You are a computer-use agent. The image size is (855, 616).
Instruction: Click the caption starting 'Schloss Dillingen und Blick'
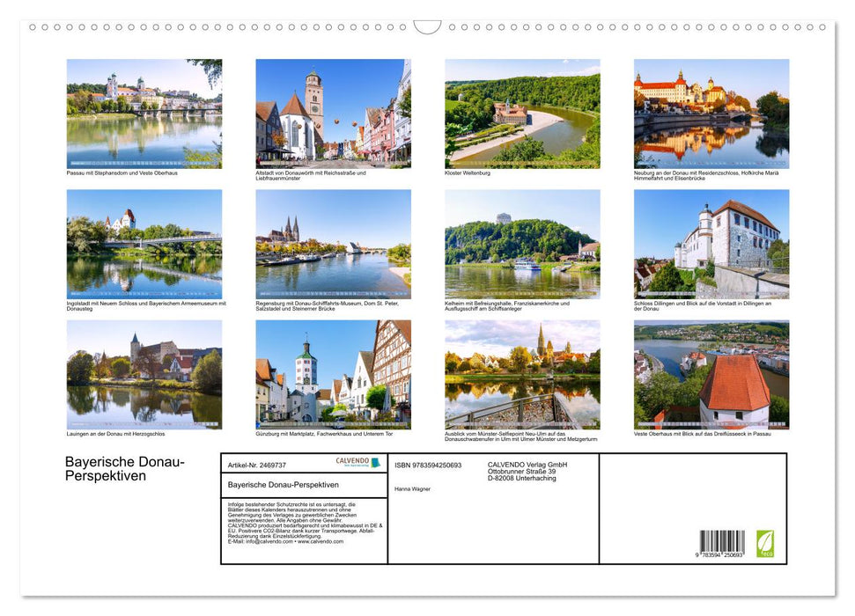pyautogui.click(x=703, y=306)
